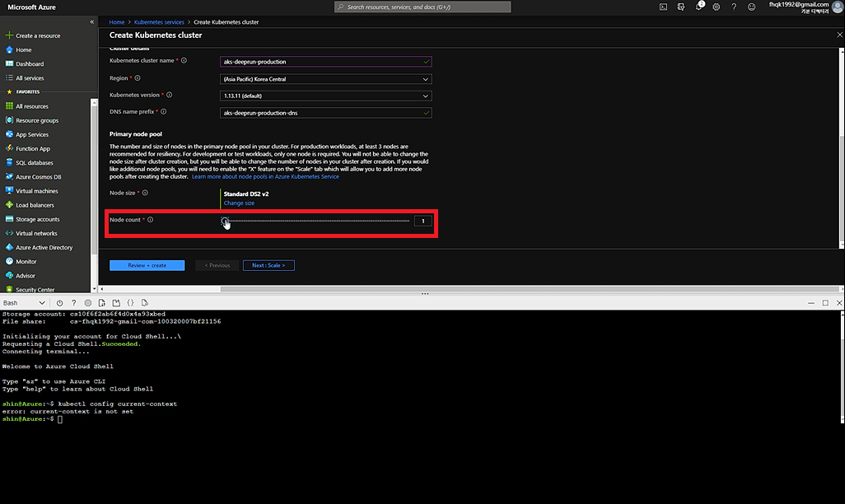Open the Bash shell type dropdown
845x504 pixels.
tap(24, 303)
